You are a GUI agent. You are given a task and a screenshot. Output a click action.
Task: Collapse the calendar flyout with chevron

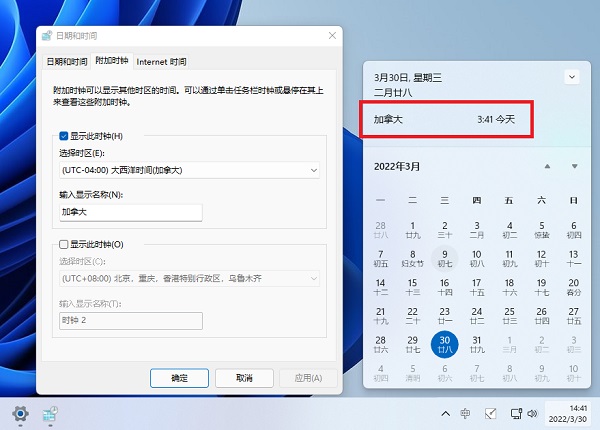pos(571,76)
